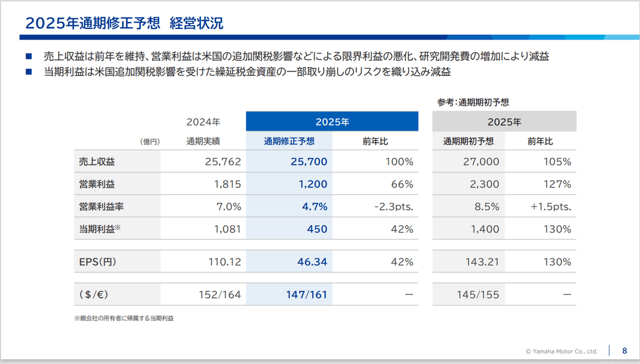
Task: Click the Yamaha Motor Co., Ltd. copyright text
Action: tap(561, 351)
